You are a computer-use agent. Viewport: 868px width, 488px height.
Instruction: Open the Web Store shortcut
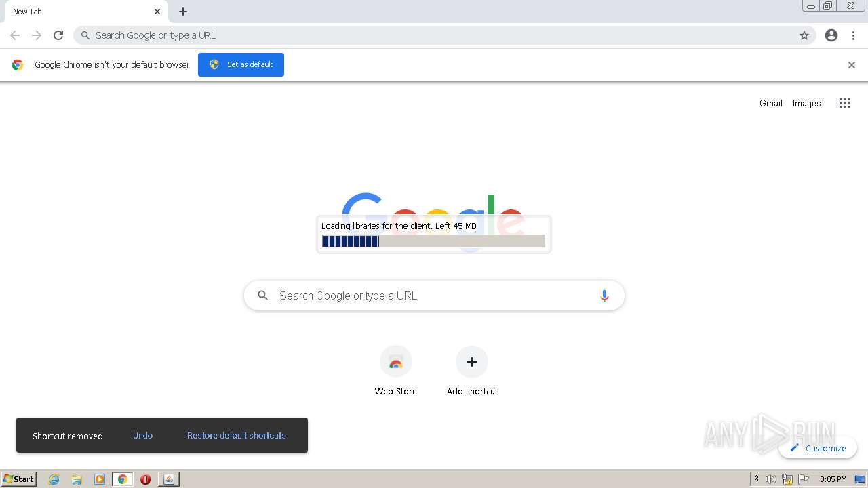[396, 371]
